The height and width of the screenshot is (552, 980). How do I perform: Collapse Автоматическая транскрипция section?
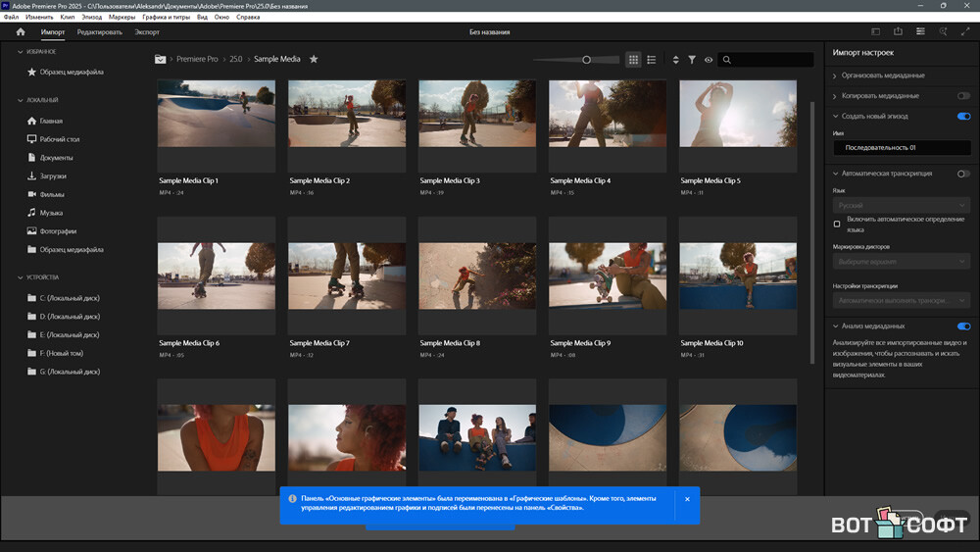[x=835, y=174]
